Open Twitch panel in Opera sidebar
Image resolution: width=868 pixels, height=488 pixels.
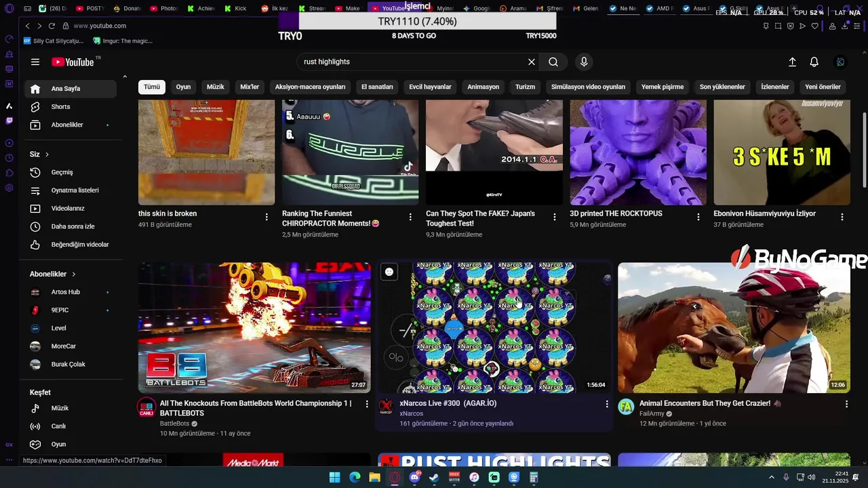coord(9,121)
